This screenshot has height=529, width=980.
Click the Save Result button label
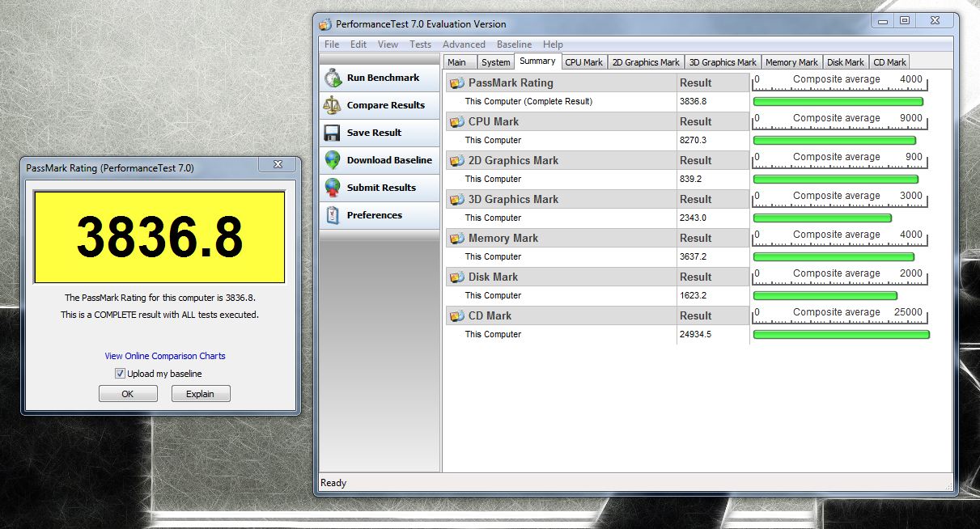click(x=374, y=133)
